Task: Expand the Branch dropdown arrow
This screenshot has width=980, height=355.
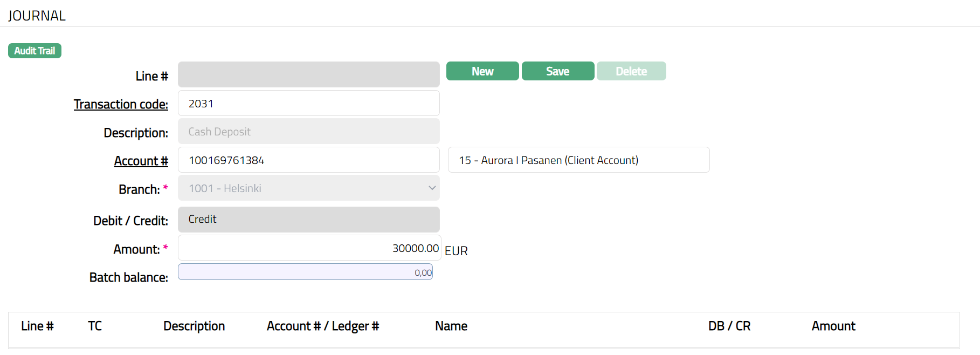Action: click(x=431, y=188)
